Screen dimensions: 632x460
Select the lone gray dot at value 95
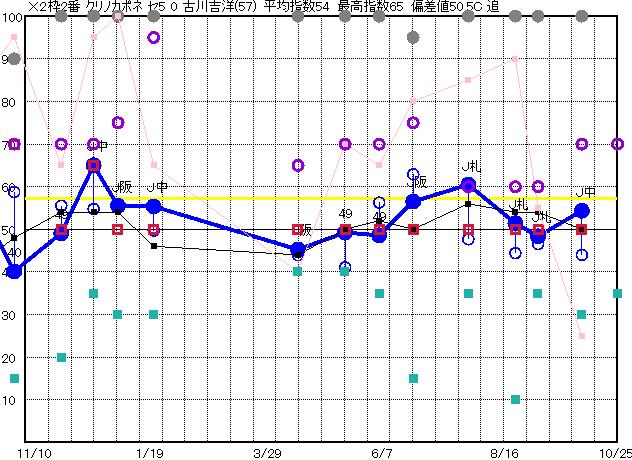point(413,38)
